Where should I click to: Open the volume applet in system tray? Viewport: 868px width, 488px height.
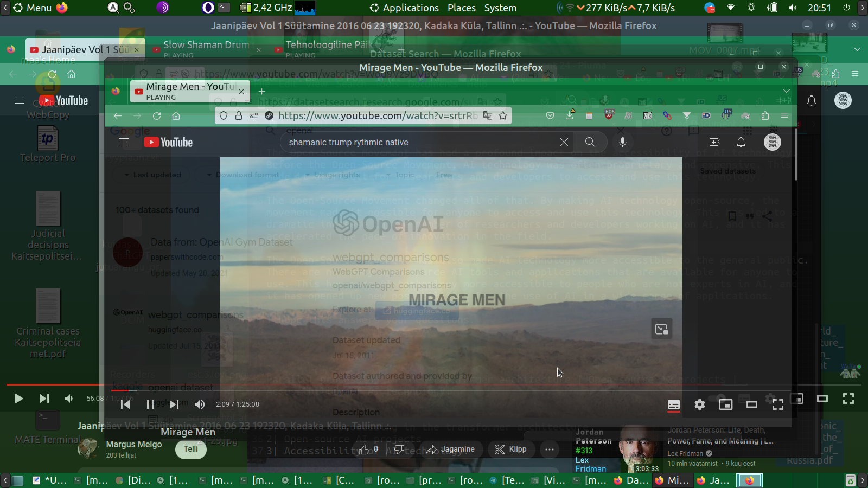tap(793, 8)
